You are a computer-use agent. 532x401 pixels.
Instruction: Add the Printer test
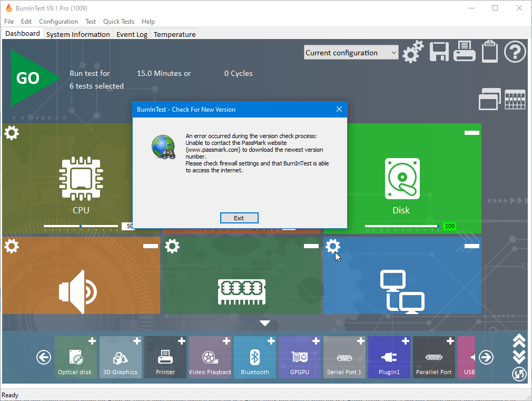pyautogui.click(x=182, y=341)
